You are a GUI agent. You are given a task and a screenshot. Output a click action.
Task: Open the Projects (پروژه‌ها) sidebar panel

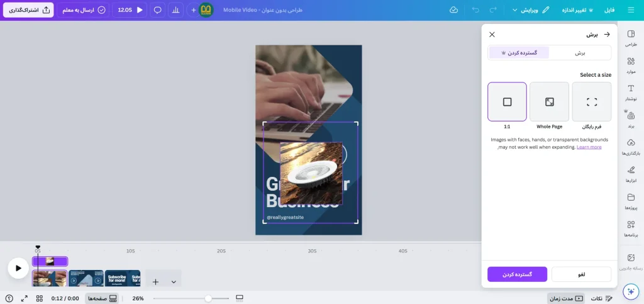pyautogui.click(x=631, y=201)
